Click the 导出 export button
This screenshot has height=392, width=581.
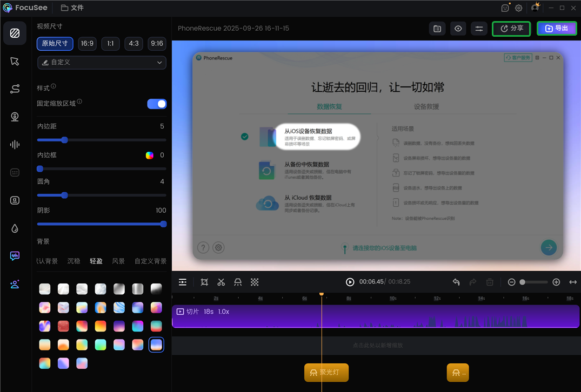[557, 29]
